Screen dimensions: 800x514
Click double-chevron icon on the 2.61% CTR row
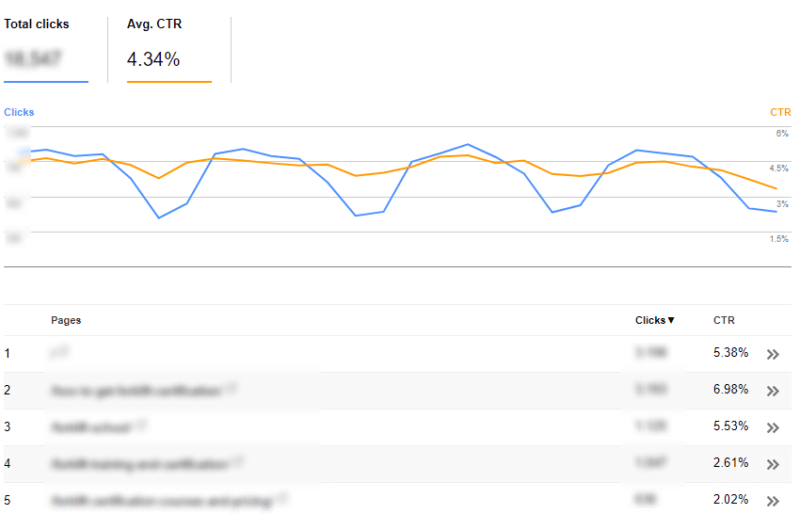(x=772, y=464)
